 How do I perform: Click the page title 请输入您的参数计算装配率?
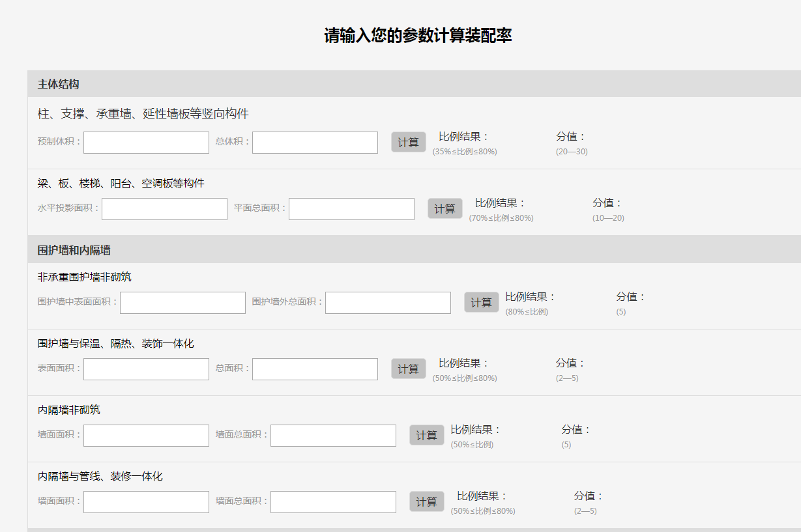pyautogui.click(x=418, y=36)
